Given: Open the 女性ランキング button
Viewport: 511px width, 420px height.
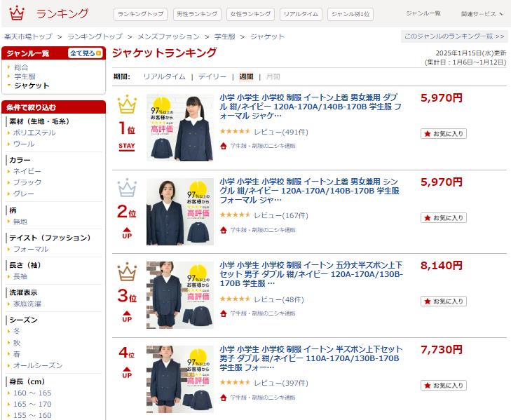Looking at the screenshot, I should [250, 14].
